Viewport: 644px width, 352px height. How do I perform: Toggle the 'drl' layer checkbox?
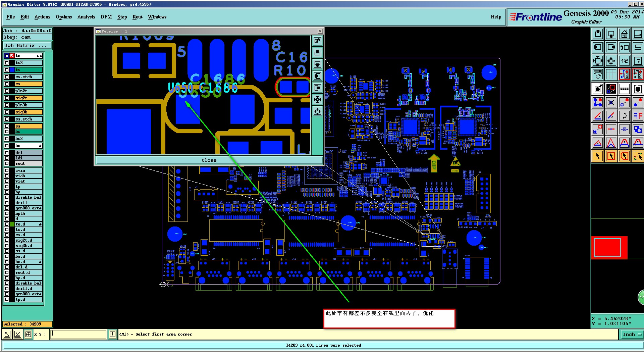click(7, 152)
